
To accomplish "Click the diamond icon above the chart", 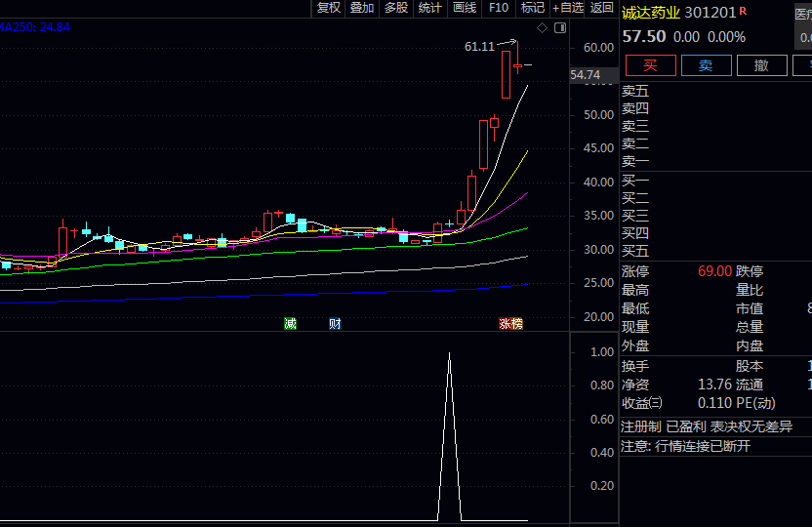I will (543, 28).
